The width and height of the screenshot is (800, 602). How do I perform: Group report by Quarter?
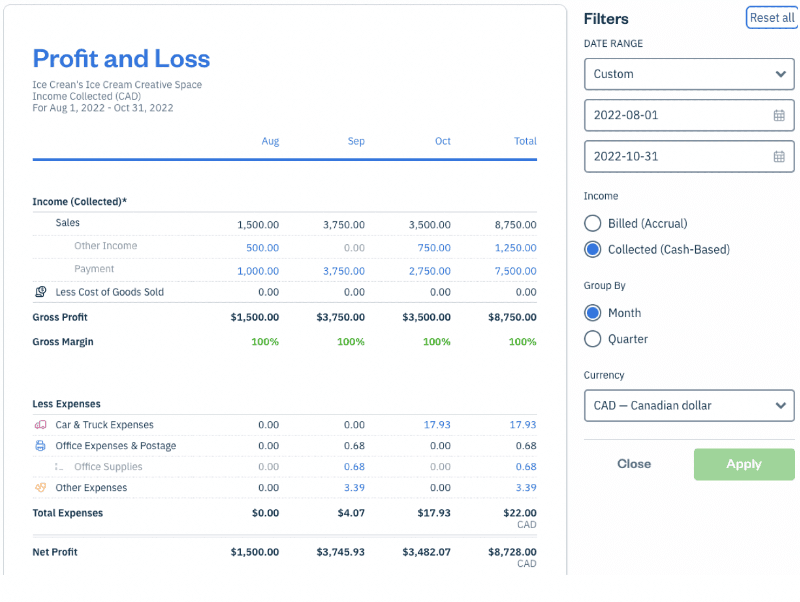click(x=593, y=339)
